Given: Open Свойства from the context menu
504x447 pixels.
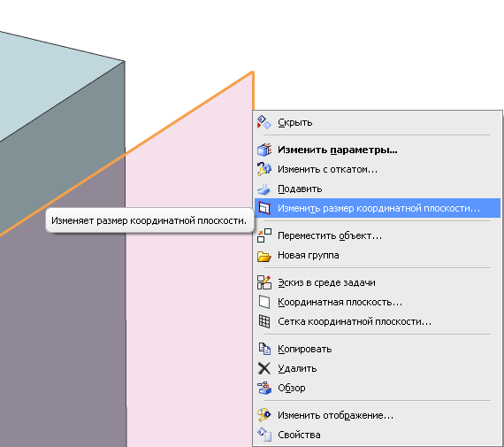Looking at the screenshot, I should click(378, 435).
